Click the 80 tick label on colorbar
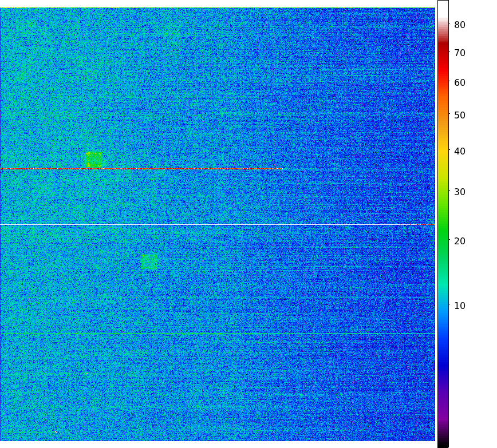The width and height of the screenshot is (497, 448). pyautogui.click(x=460, y=25)
